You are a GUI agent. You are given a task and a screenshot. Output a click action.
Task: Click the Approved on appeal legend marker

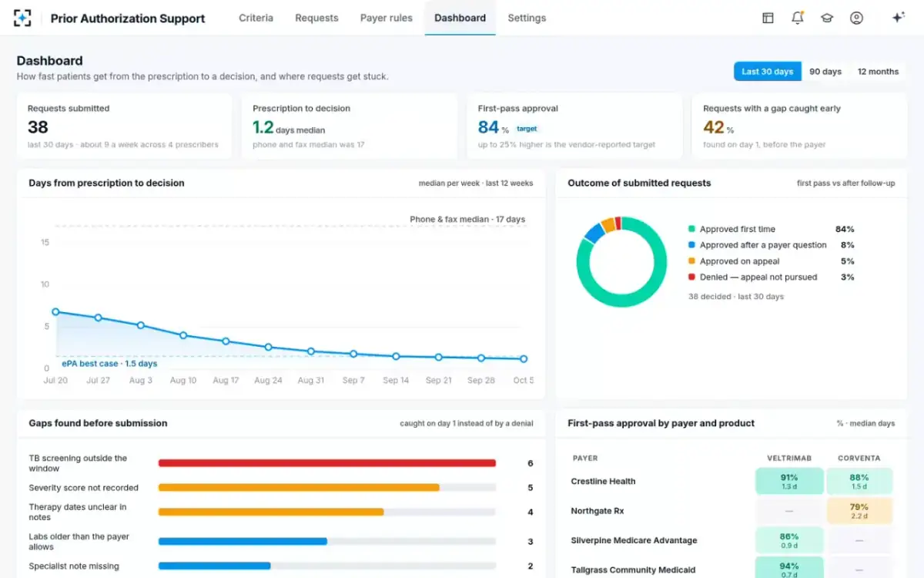click(x=691, y=261)
